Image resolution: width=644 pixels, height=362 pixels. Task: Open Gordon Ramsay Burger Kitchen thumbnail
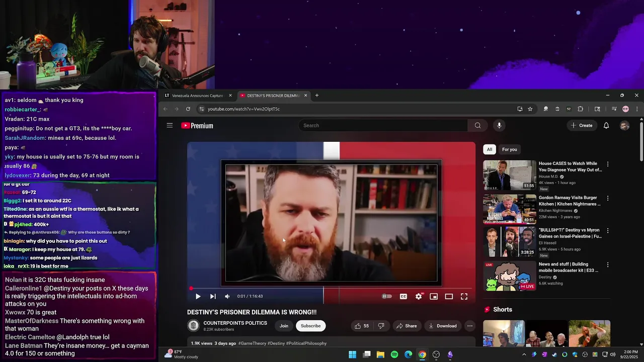coord(510,209)
